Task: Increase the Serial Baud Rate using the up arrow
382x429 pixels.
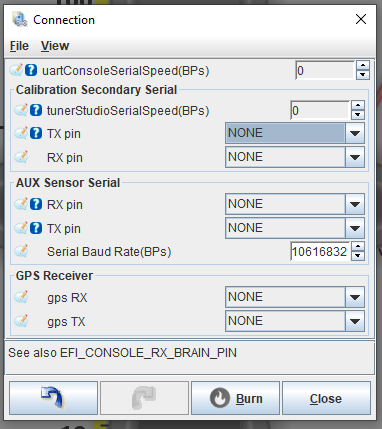Action: (x=358, y=247)
